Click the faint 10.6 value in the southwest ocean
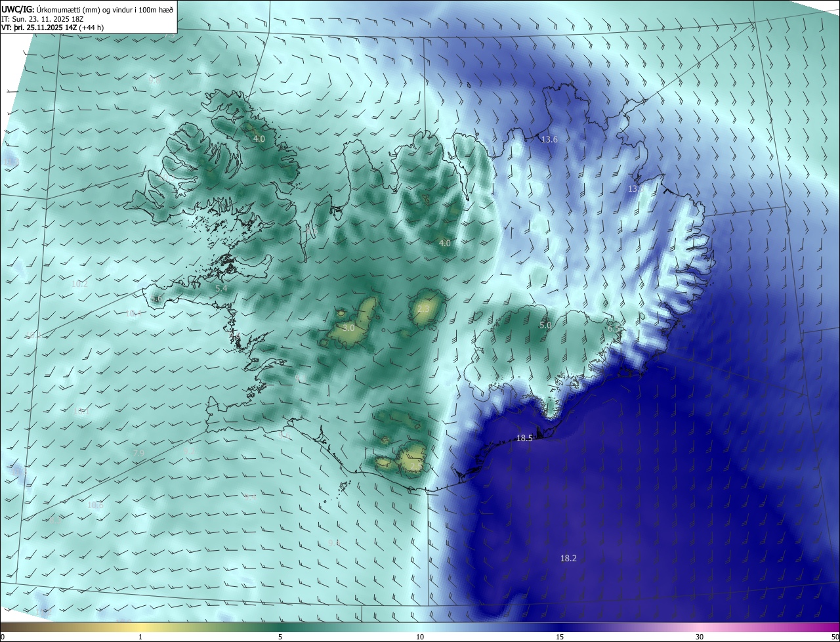The image size is (840, 642). (x=95, y=505)
